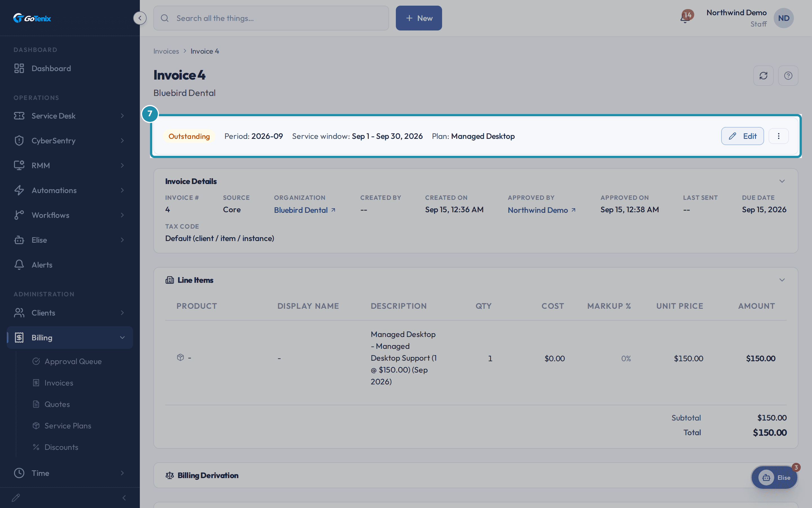This screenshot has height=508, width=812.
Task: Collapse sidebar with bottom left arrow
Action: coord(124,498)
